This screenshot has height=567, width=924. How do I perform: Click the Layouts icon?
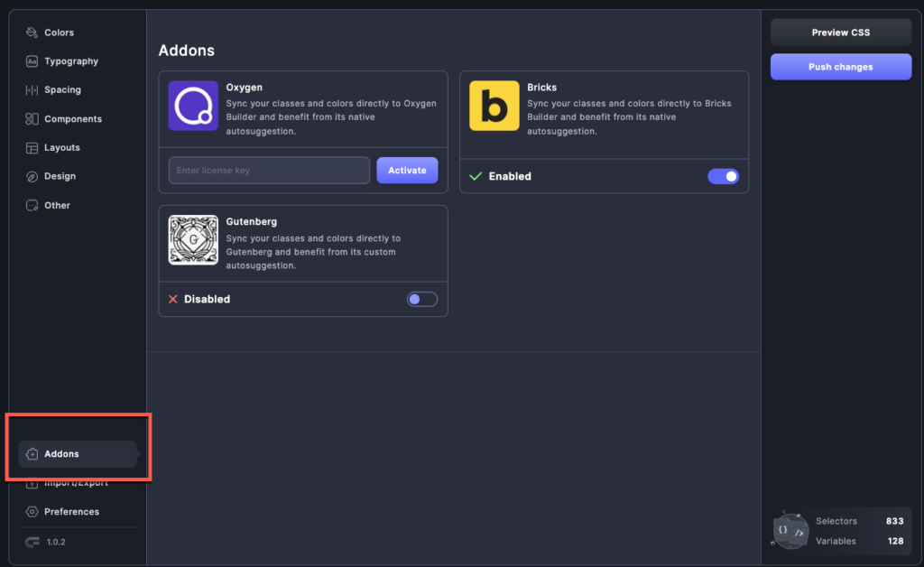click(32, 147)
